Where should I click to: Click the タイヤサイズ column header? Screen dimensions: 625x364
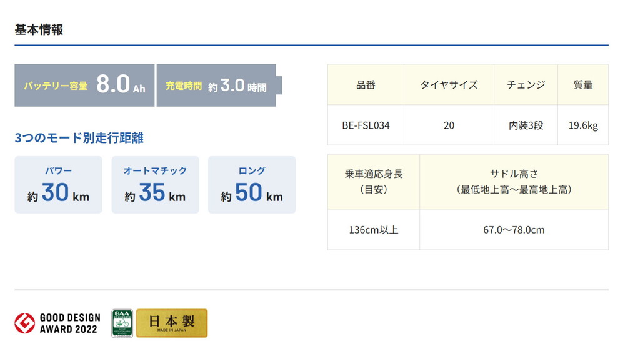click(449, 85)
